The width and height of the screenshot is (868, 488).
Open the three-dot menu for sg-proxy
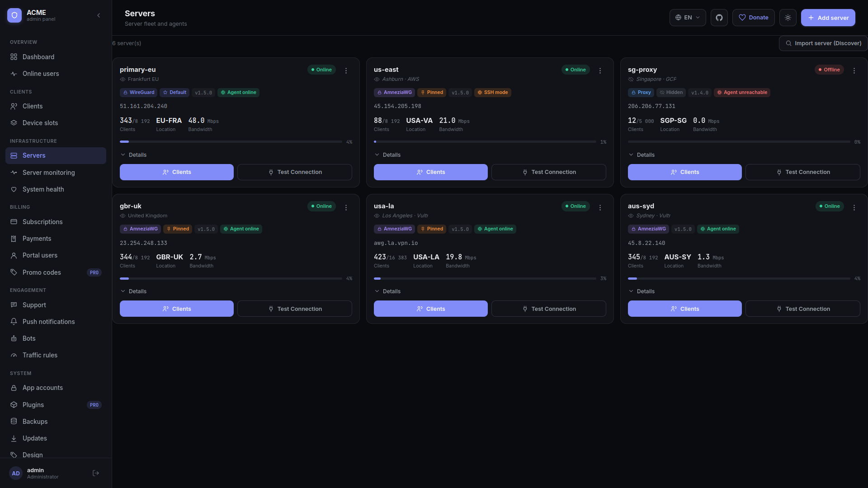(x=854, y=70)
